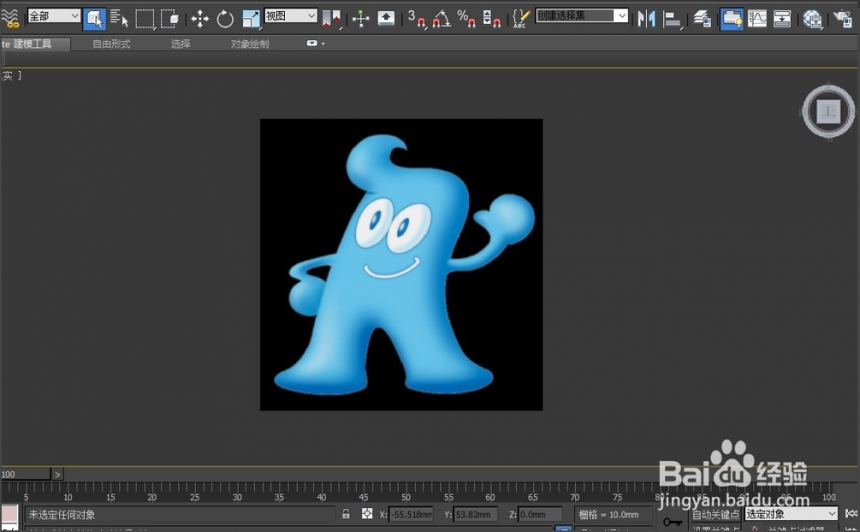Screen dimensions: 860x532
Task: Select the Rotate tool
Action: pos(225,19)
